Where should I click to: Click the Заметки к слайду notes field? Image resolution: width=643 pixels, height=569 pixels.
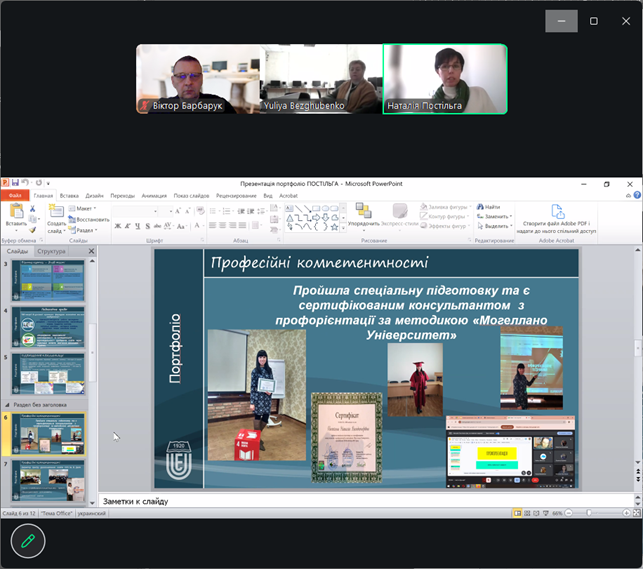click(x=366, y=501)
